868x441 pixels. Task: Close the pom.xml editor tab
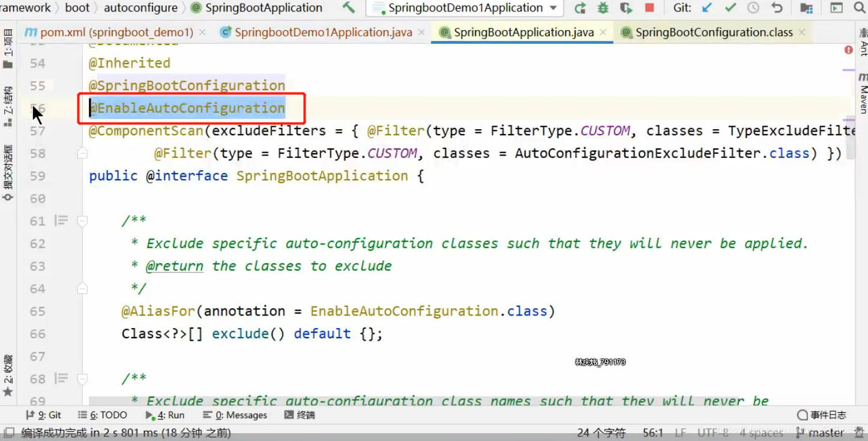tap(202, 32)
